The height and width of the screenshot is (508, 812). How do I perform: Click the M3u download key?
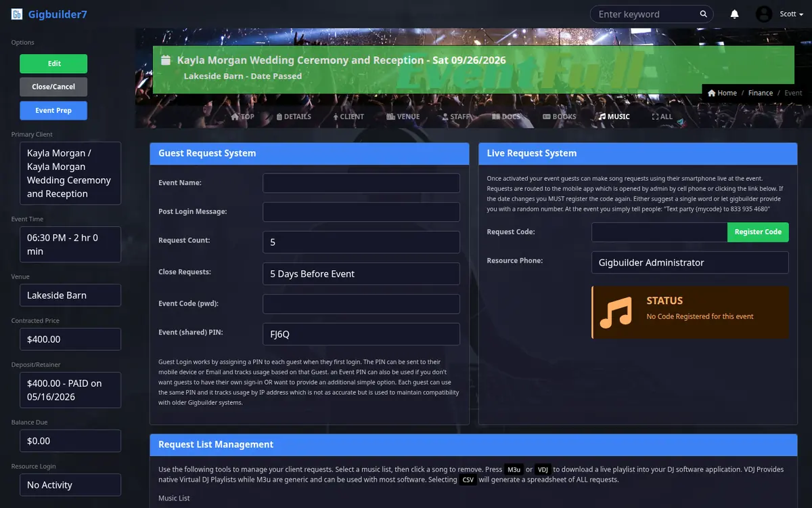tap(514, 469)
